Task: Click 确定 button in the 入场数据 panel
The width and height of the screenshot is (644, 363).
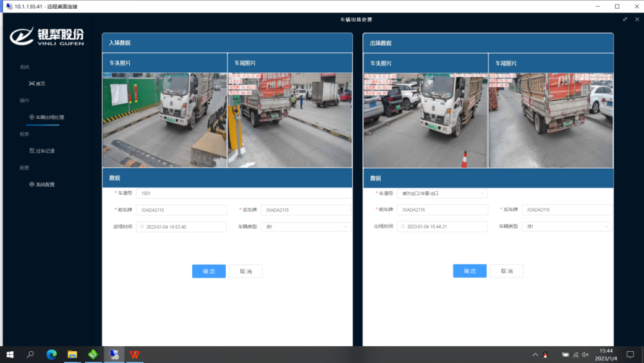Action: (209, 271)
